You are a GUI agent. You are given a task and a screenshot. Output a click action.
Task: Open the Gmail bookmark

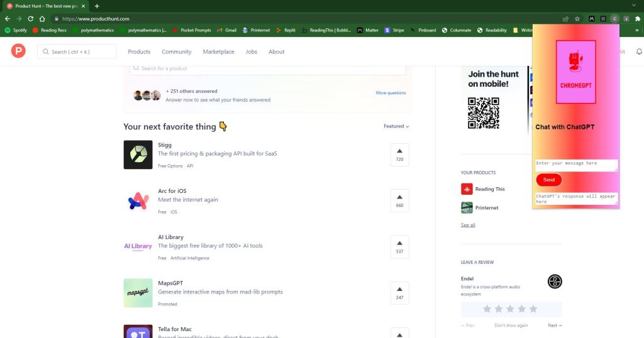pyautogui.click(x=226, y=30)
